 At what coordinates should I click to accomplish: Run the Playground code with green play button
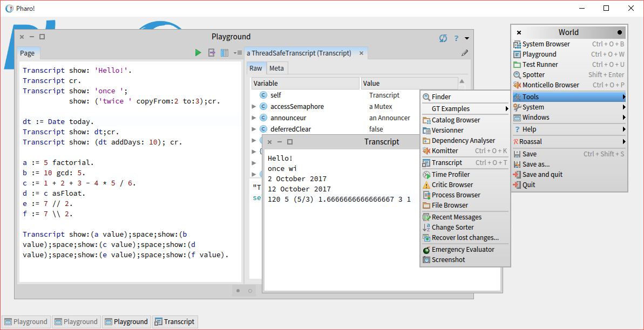pyautogui.click(x=198, y=53)
